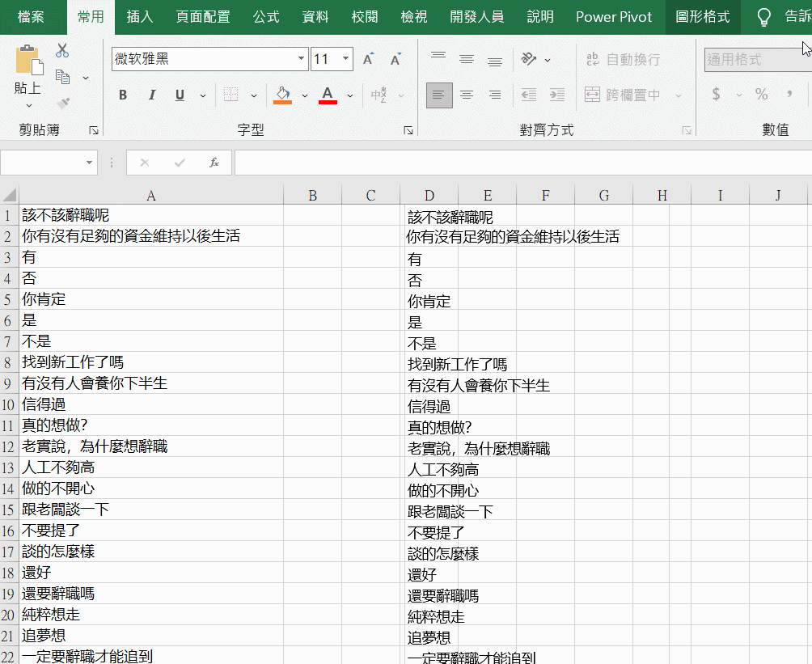Click the phonetic guide icon
The image size is (812, 664).
pyautogui.click(x=379, y=95)
